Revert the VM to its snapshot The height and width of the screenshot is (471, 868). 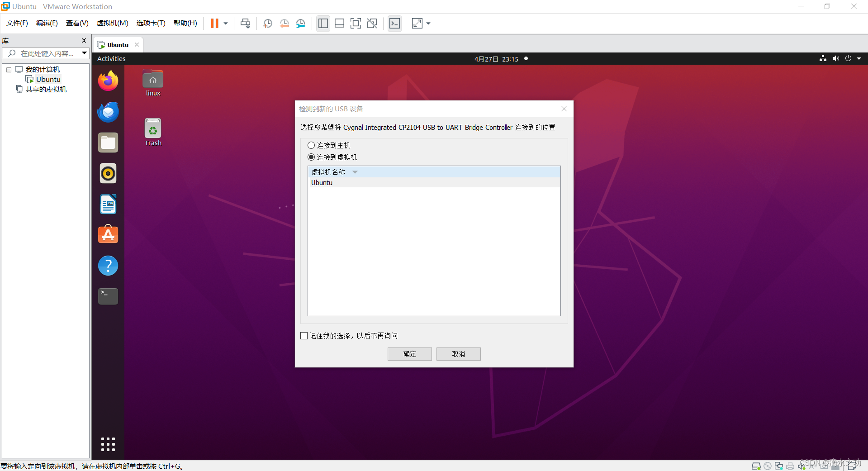pos(285,23)
